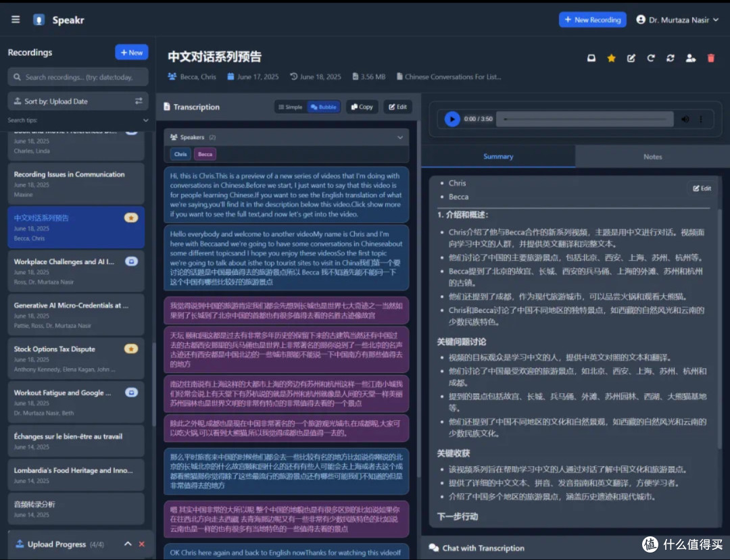Image resolution: width=730 pixels, height=560 pixels.
Task: Open Recording Issues in Communication recording
Action: pyautogui.click(x=76, y=183)
